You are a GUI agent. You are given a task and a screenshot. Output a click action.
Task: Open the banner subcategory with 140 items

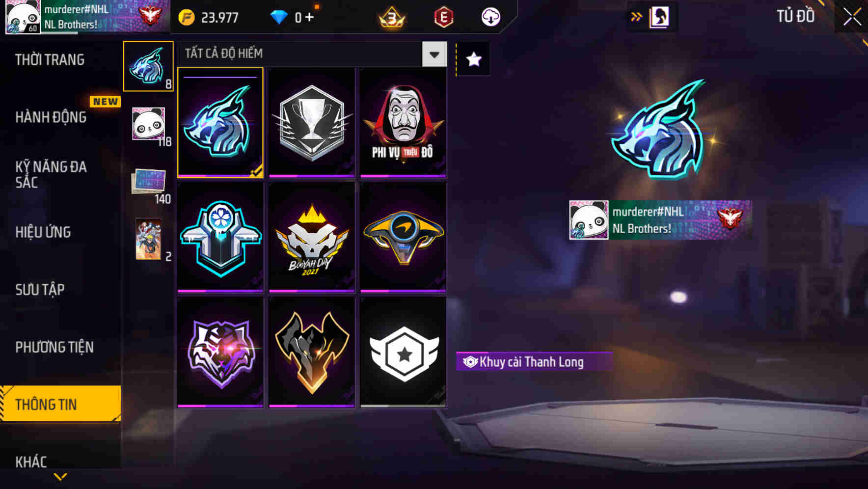click(150, 184)
